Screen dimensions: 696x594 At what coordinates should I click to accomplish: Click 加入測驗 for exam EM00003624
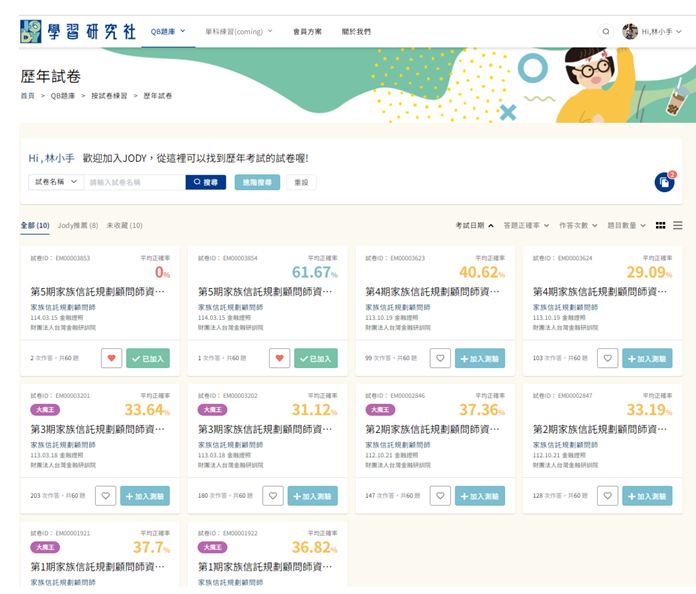click(647, 358)
